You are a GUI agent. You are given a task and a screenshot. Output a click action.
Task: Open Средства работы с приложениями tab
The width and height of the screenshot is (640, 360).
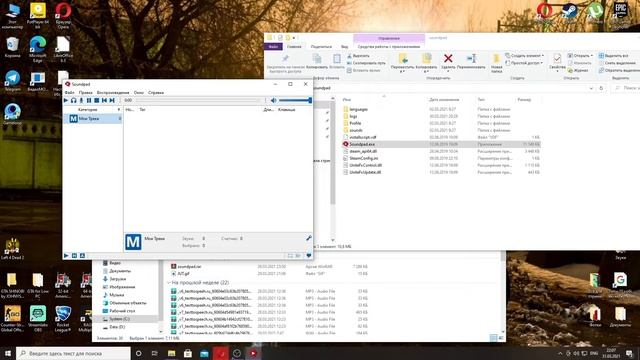389,47
